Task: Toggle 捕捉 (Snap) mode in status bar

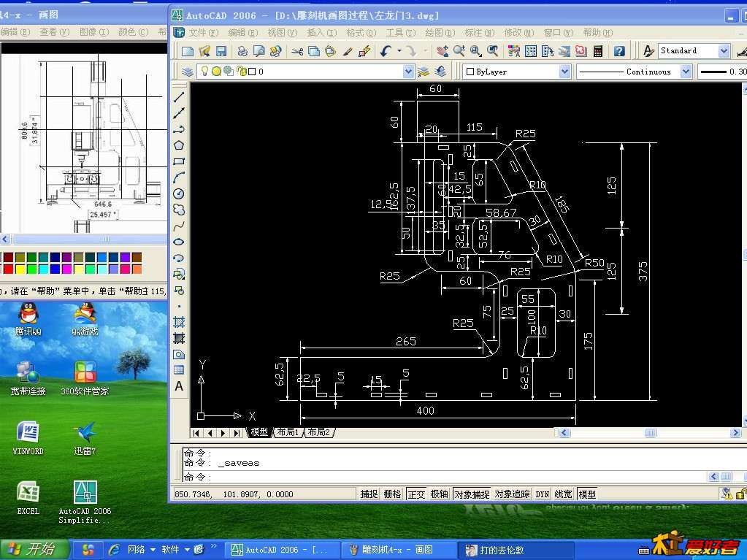Action: (369, 494)
